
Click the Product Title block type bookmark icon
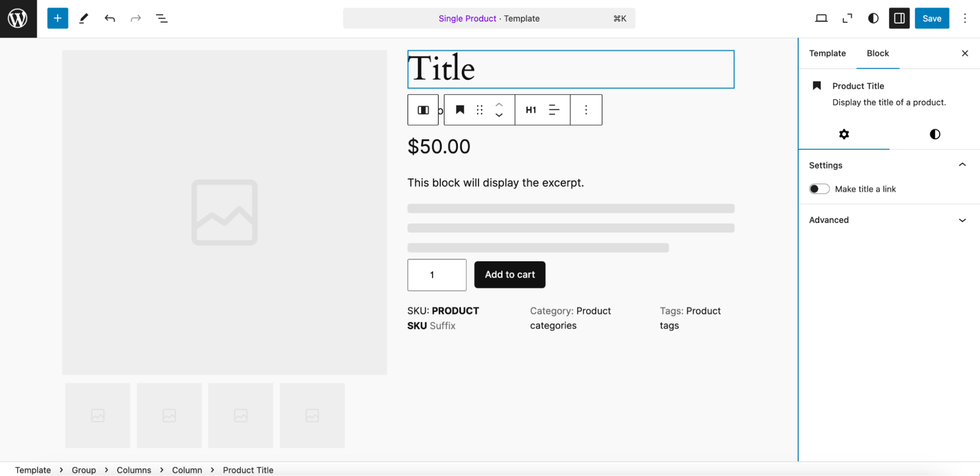pyautogui.click(x=460, y=110)
